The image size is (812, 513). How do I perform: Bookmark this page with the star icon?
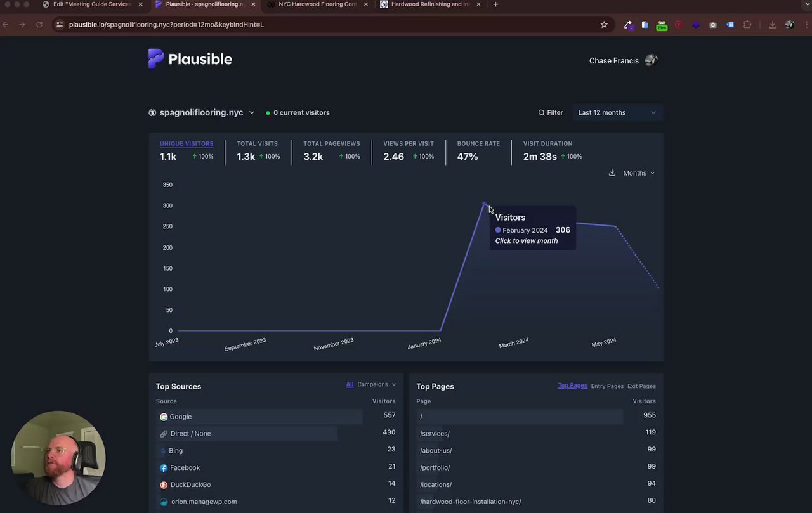click(604, 24)
